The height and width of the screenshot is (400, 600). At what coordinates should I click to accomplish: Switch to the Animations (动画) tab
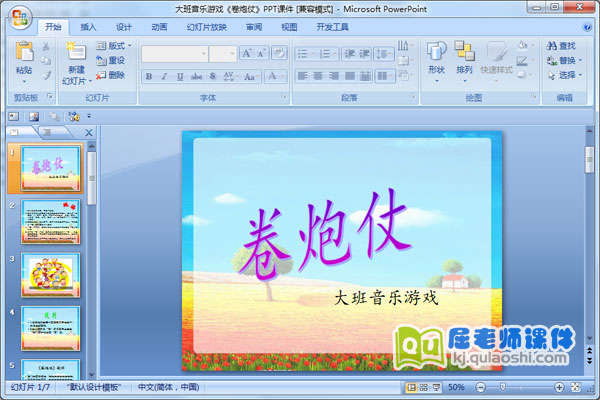tap(159, 27)
